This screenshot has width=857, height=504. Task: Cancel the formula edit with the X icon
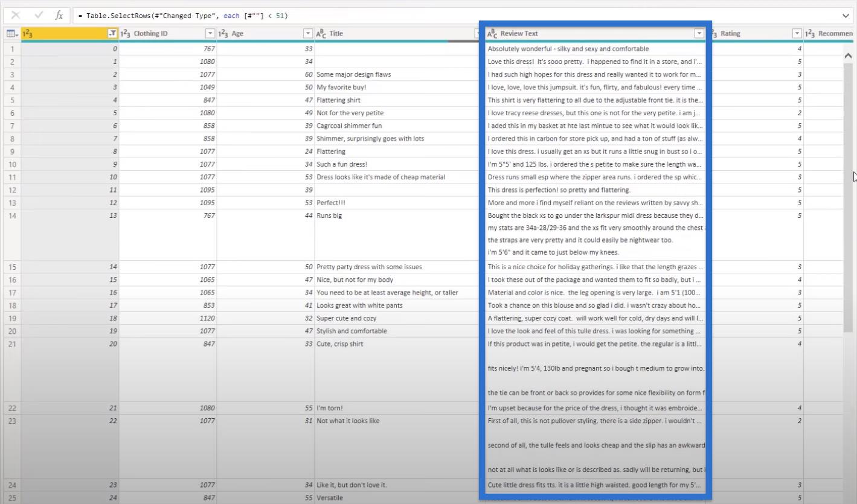coord(16,16)
